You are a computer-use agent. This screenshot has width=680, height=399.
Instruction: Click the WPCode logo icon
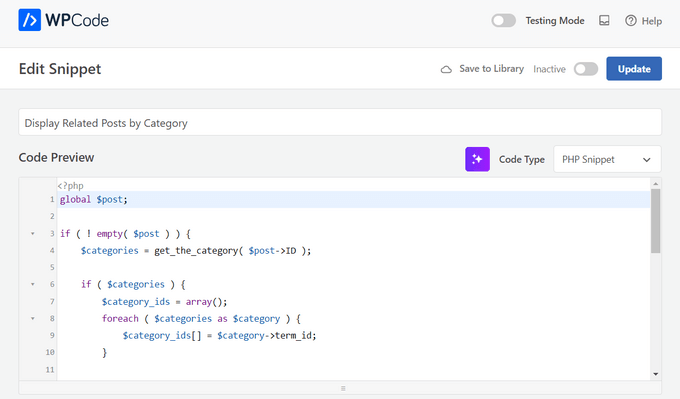(x=29, y=20)
